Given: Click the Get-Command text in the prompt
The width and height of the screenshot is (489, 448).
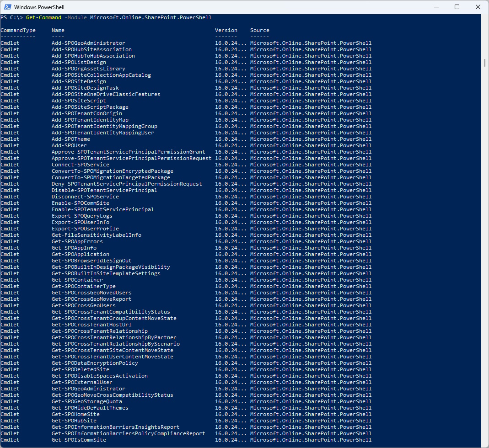Looking at the screenshot, I should tap(43, 17).
